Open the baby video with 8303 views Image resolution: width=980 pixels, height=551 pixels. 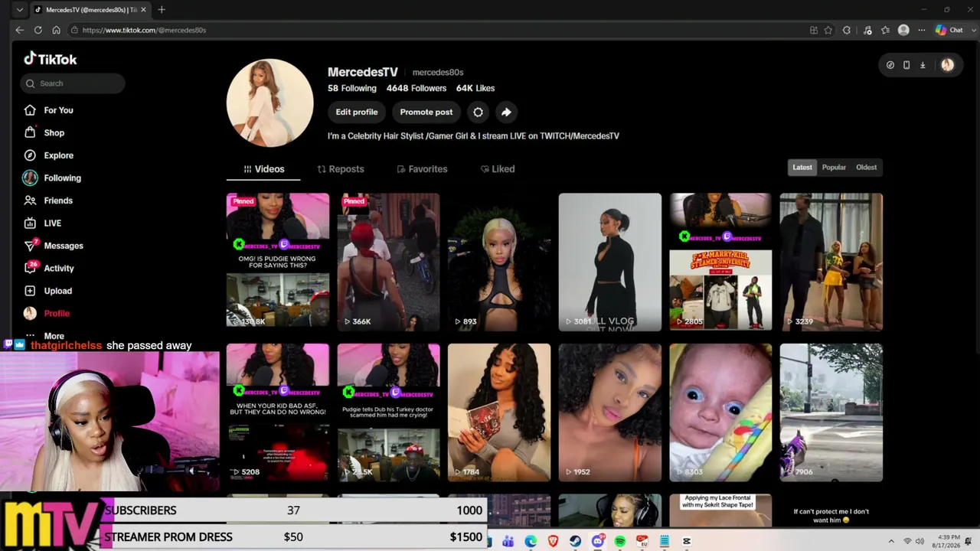tap(720, 412)
